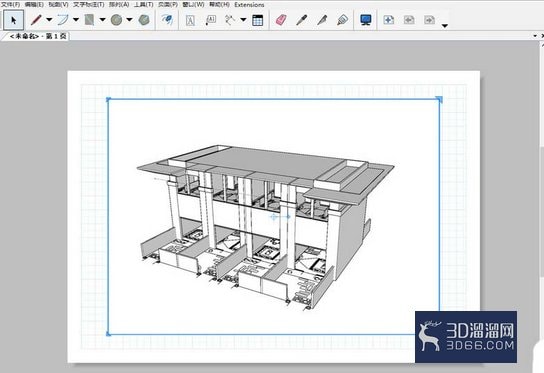Expand the Circle tool dropdown arrow
This screenshot has width=544, height=373.
coord(129,20)
